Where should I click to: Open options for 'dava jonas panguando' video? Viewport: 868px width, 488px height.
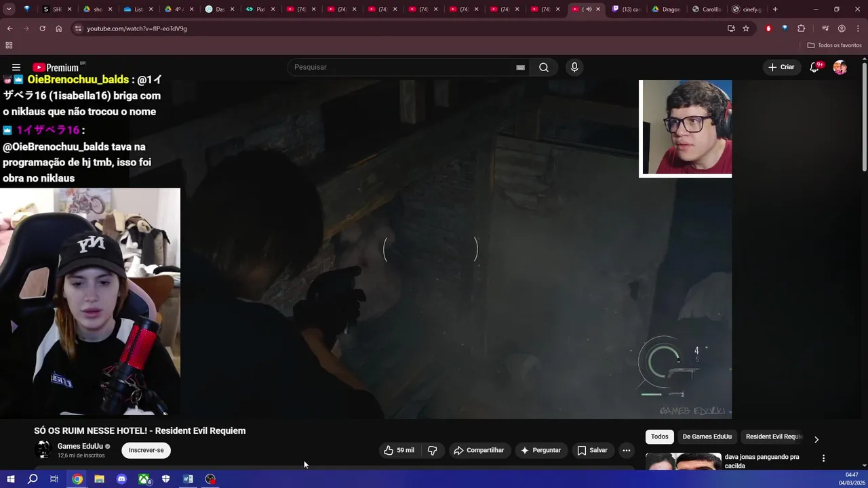(x=823, y=458)
